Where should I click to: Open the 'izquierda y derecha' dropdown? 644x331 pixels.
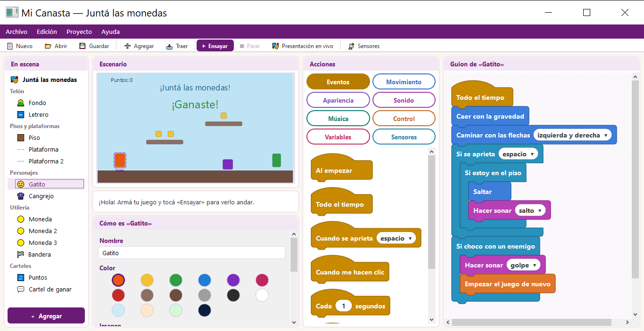pos(572,135)
